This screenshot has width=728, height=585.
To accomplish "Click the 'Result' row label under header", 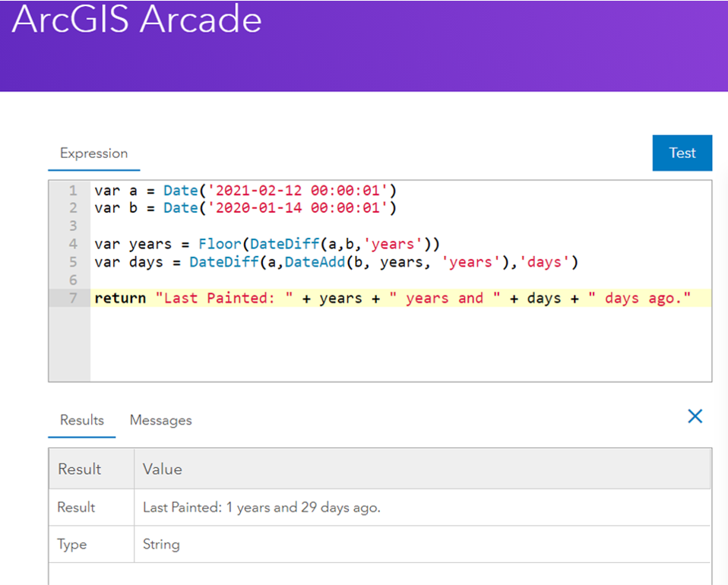I will coord(76,507).
